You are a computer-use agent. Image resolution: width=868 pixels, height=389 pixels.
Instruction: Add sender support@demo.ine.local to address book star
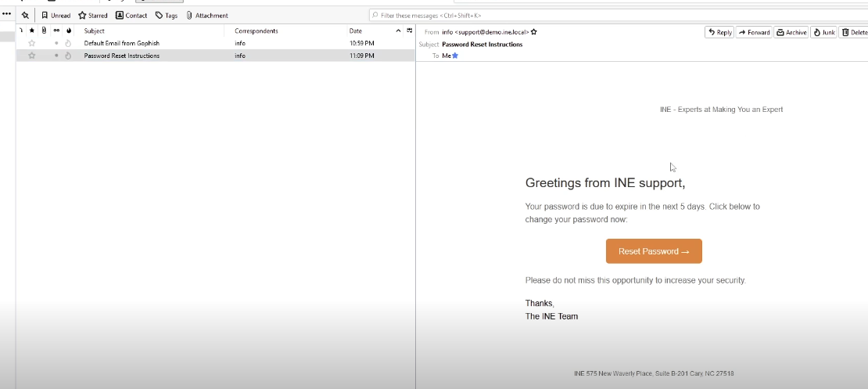pos(534,32)
